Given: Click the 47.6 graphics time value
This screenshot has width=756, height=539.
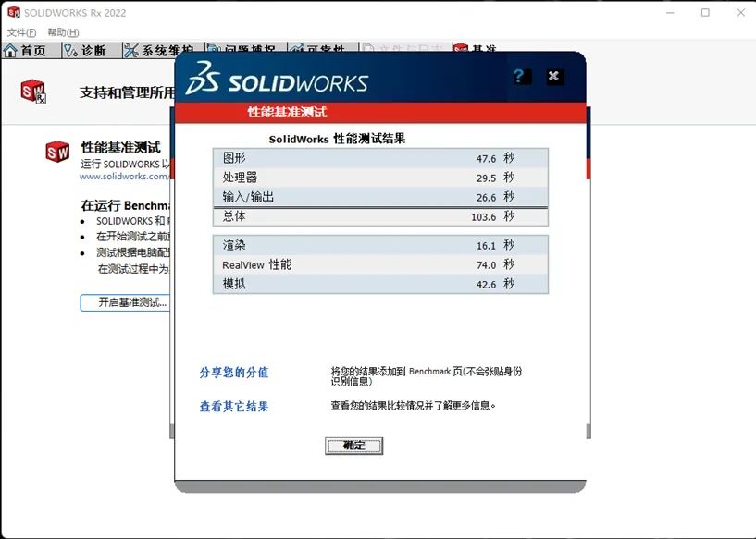Looking at the screenshot, I should point(486,159).
